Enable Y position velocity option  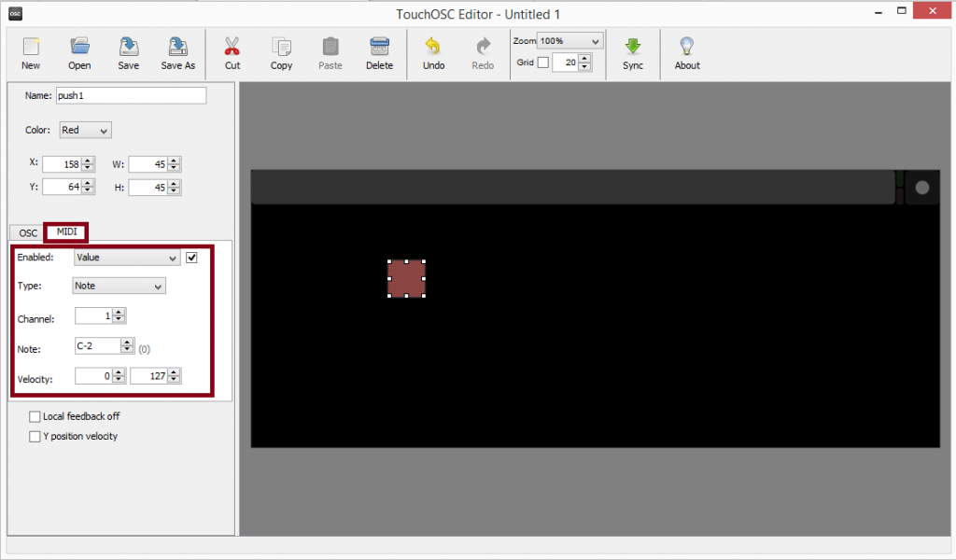tap(35, 436)
